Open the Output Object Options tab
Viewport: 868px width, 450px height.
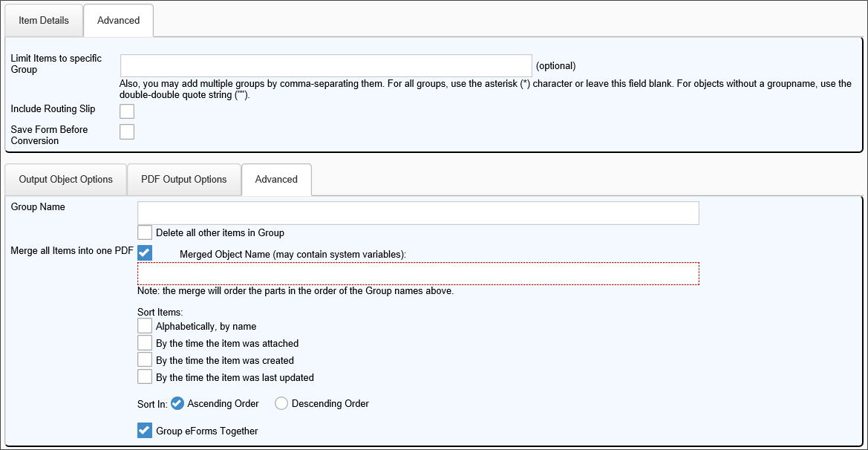tap(66, 179)
